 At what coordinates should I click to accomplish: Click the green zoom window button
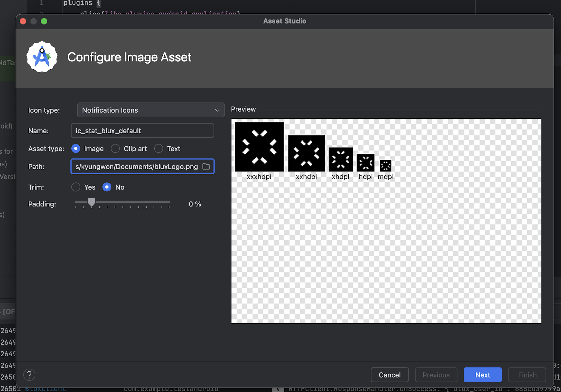click(x=44, y=21)
